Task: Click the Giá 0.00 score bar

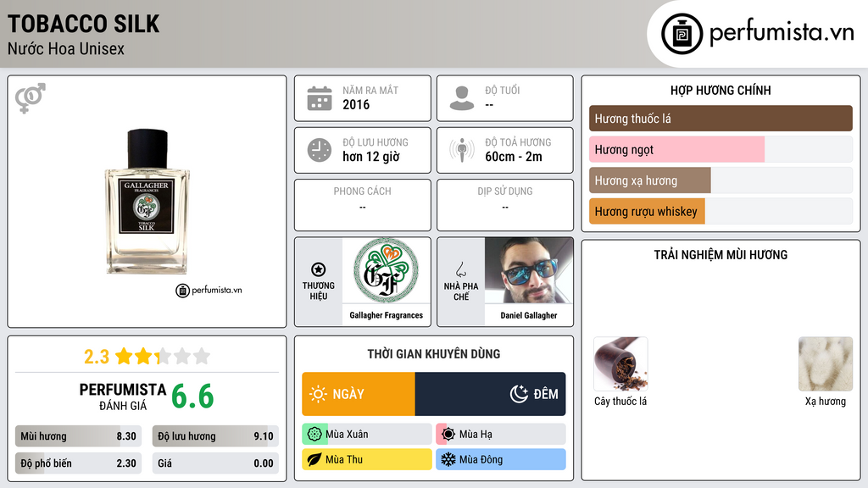Action: pyautogui.click(x=215, y=463)
